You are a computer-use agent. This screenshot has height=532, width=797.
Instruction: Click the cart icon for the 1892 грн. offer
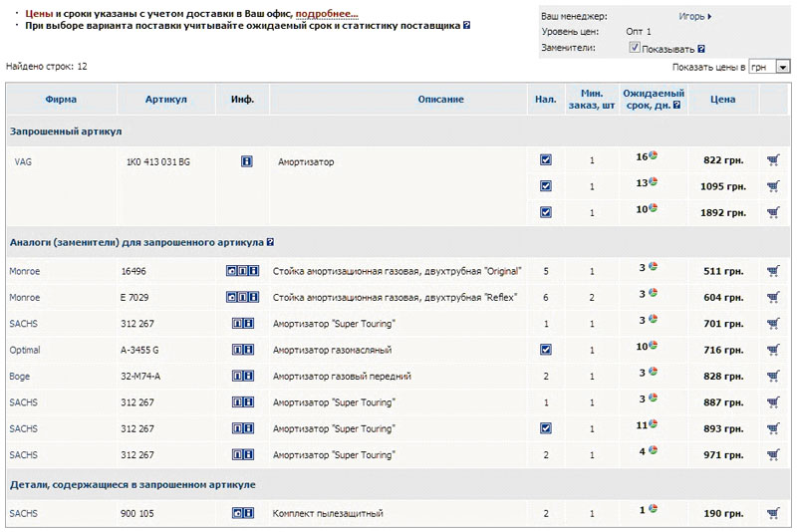773,212
